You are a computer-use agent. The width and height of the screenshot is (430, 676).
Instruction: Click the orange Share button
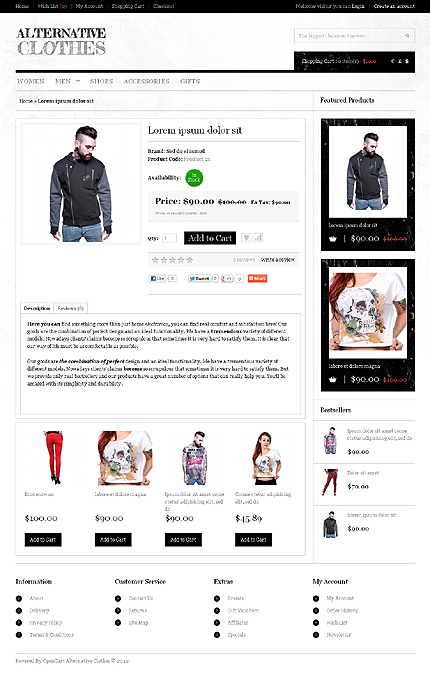click(x=257, y=279)
